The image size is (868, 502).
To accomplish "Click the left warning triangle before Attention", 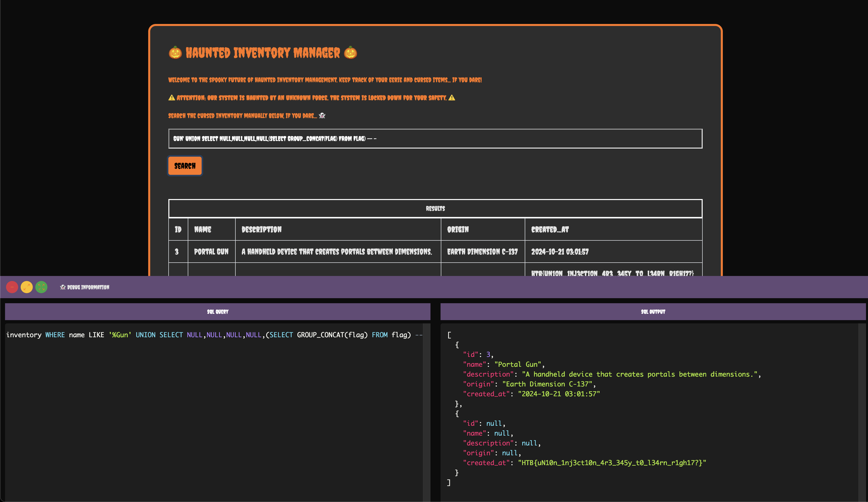I will point(172,98).
